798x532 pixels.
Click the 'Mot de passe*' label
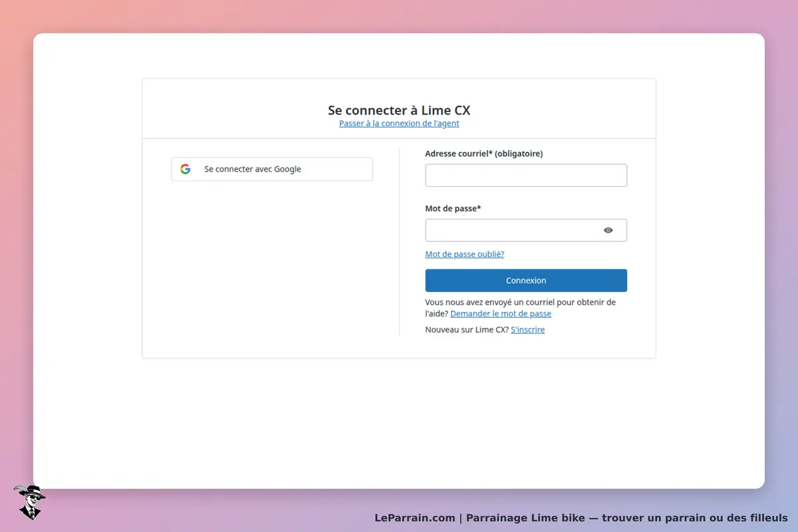tap(453, 208)
